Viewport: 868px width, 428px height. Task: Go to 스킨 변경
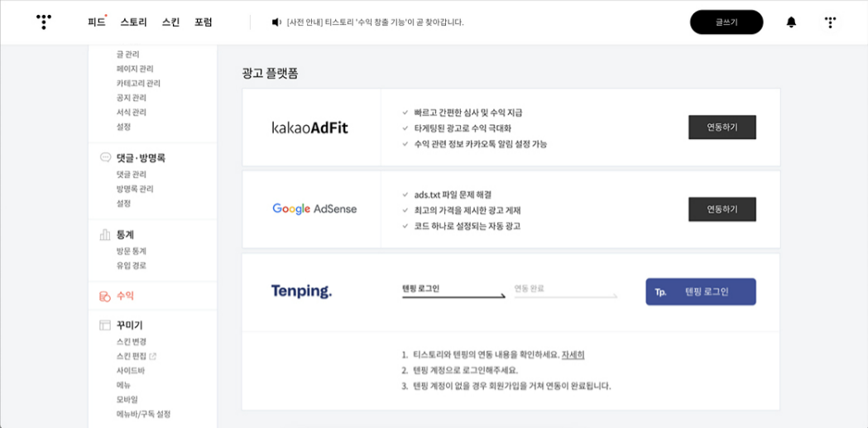pyautogui.click(x=132, y=342)
